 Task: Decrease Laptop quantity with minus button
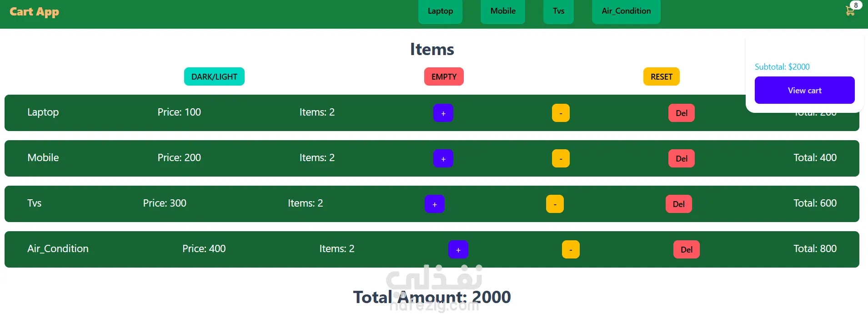[560, 113]
